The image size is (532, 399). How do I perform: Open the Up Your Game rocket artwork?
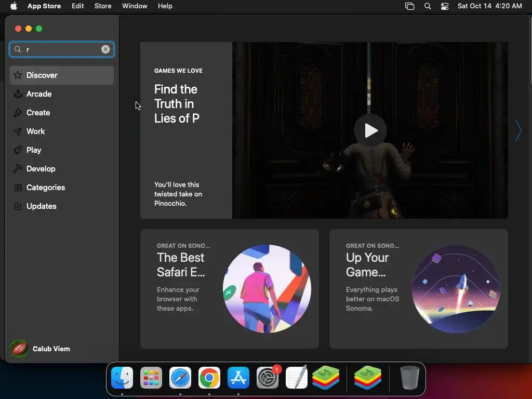[x=456, y=289]
